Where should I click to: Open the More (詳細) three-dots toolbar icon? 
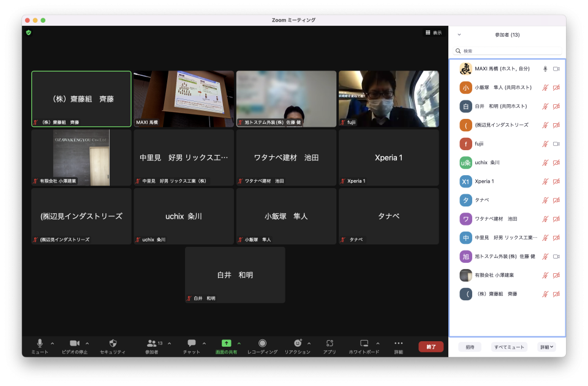point(399,343)
